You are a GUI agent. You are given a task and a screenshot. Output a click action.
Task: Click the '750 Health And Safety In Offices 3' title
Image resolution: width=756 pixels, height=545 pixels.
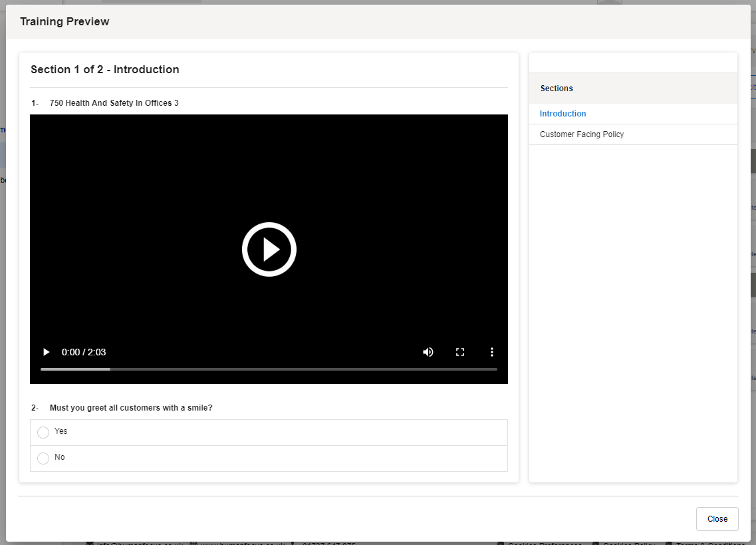(x=114, y=103)
